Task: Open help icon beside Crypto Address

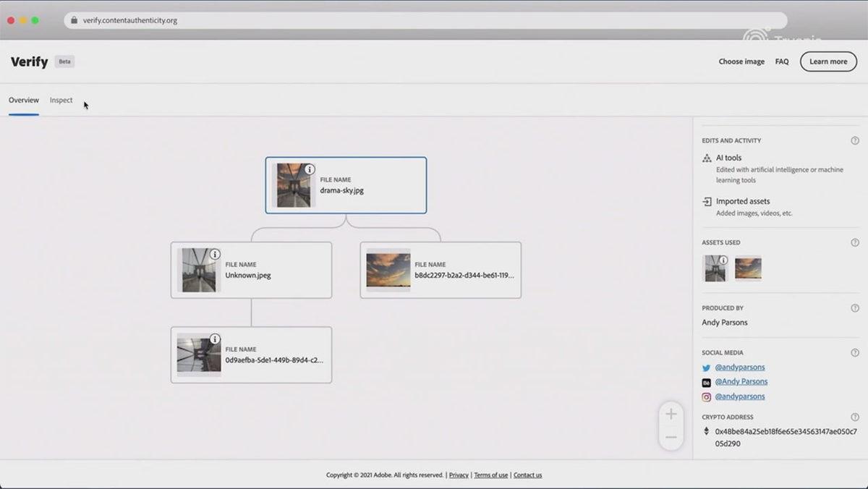Action: point(855,417)
